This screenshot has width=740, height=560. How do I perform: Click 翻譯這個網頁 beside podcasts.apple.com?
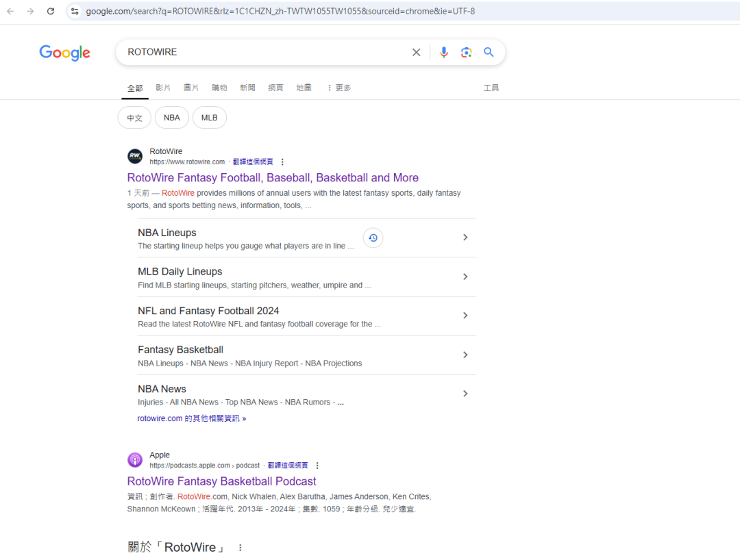(288, 466)
